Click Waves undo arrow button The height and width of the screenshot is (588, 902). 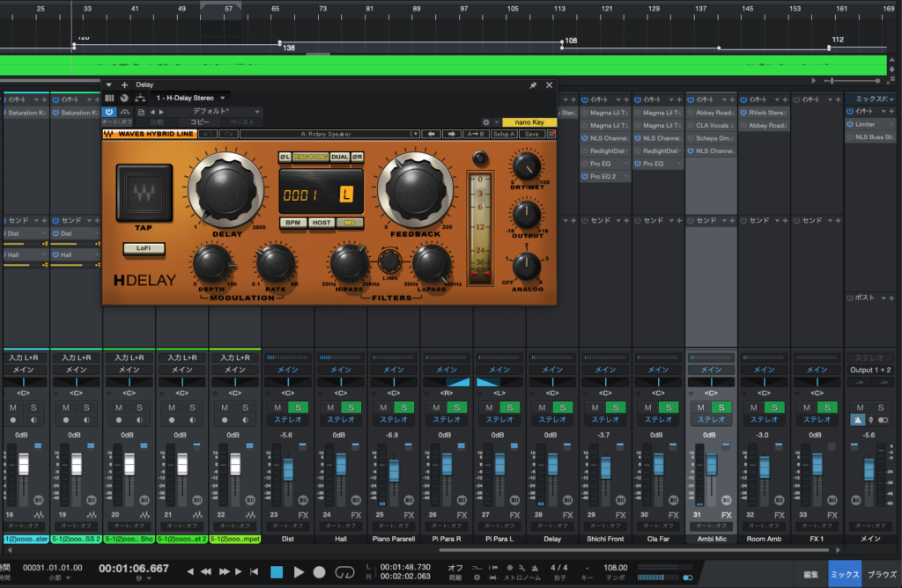point(208,134)
